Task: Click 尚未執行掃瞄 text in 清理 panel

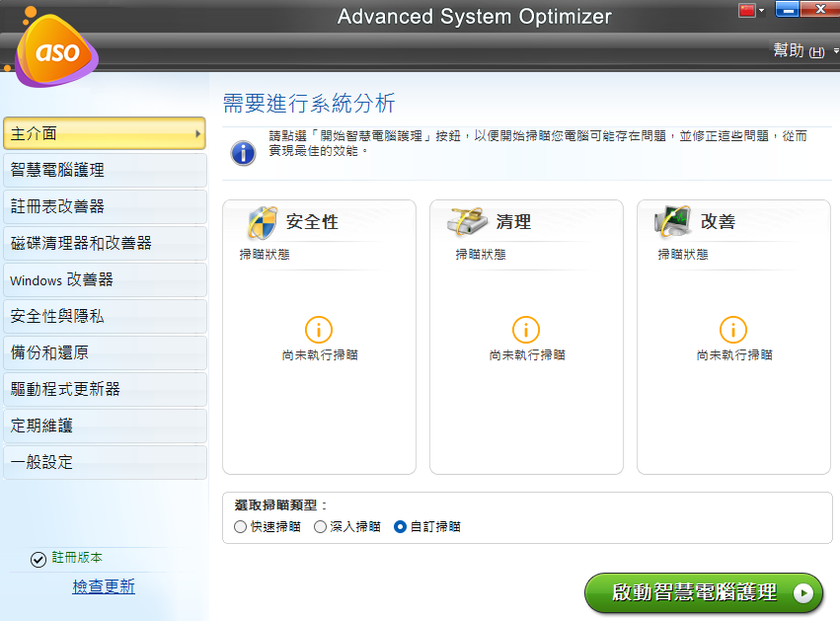Action: pyautogui.click(x=527, y=355)
